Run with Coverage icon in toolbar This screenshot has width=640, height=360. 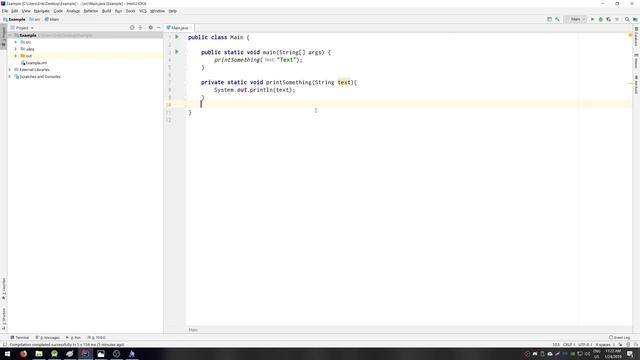(609, 19)
